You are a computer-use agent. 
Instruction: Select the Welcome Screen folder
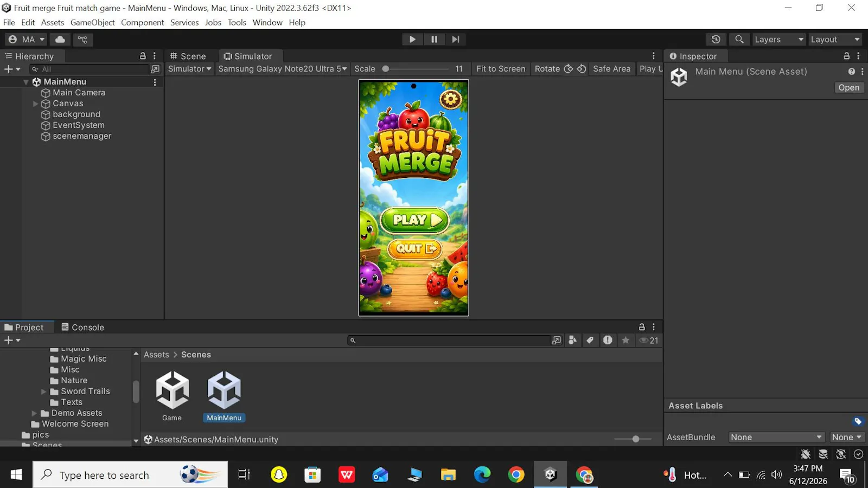70,424
